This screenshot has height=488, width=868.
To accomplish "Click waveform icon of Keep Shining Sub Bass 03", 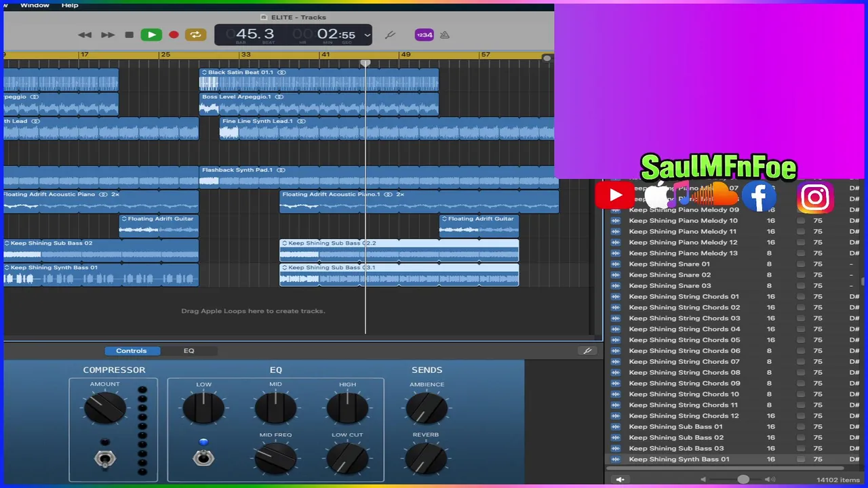I will tap(616, 448).
